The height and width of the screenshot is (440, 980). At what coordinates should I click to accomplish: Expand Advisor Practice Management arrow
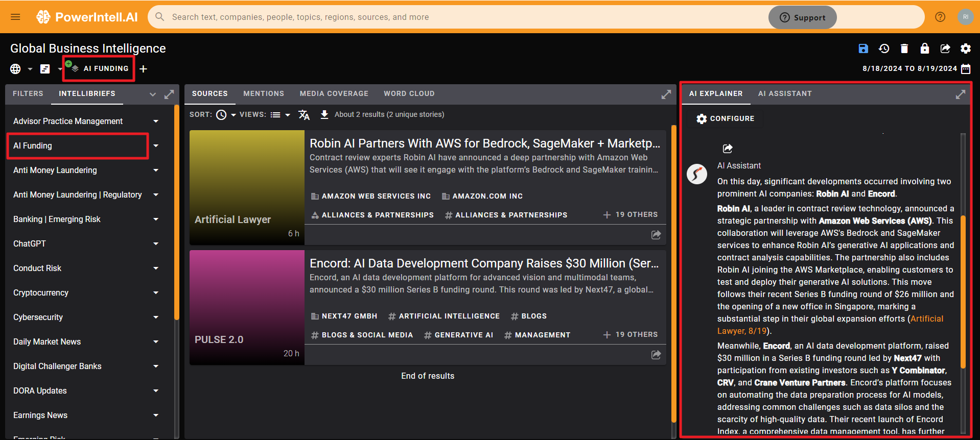(156, 121)
